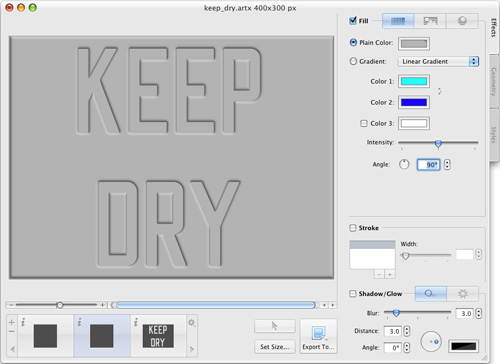Screen dimensions: 500x364
Task: Click the stroke Width slider
Action: coord(426,255)
